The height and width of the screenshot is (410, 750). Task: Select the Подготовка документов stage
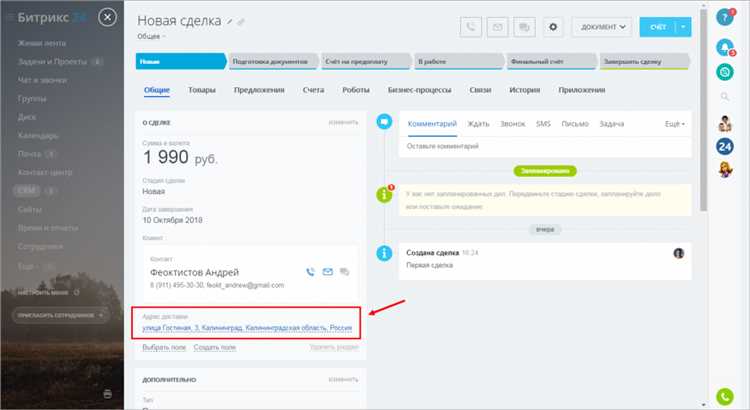click(x=273, y=61)
